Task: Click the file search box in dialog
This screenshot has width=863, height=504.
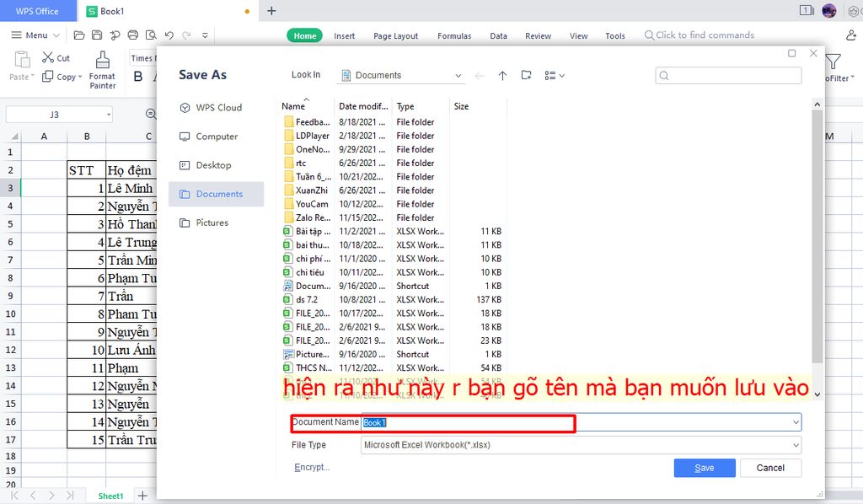Action: pos(728,75)
